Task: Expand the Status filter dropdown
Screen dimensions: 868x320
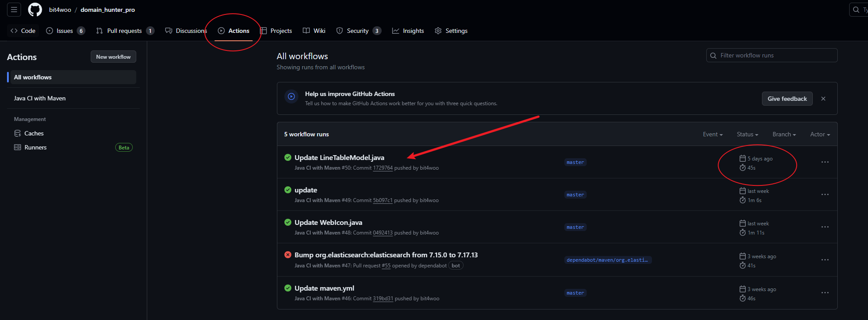Action: (748, 134)
